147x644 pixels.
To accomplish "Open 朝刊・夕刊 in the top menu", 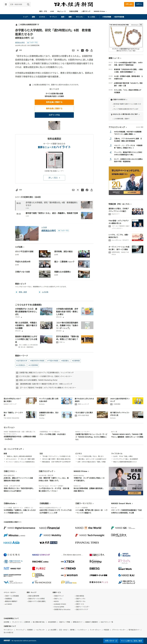I will pyautogui.click(x=43, y=11).
